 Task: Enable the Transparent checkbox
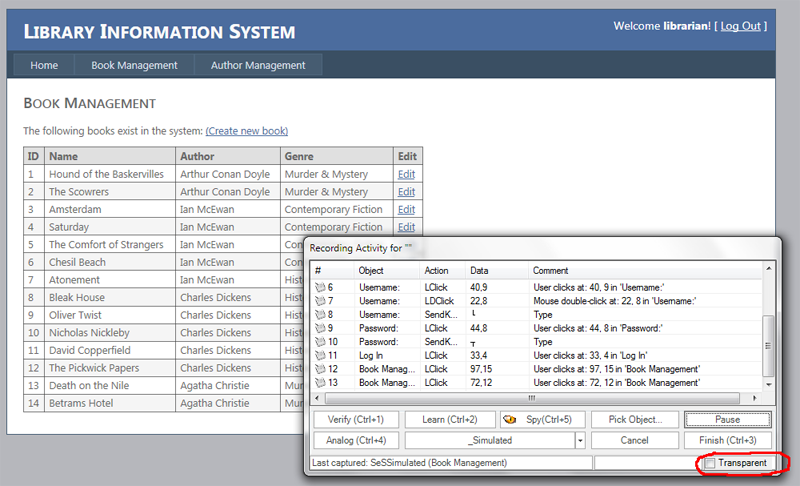(x=710, y=463)
